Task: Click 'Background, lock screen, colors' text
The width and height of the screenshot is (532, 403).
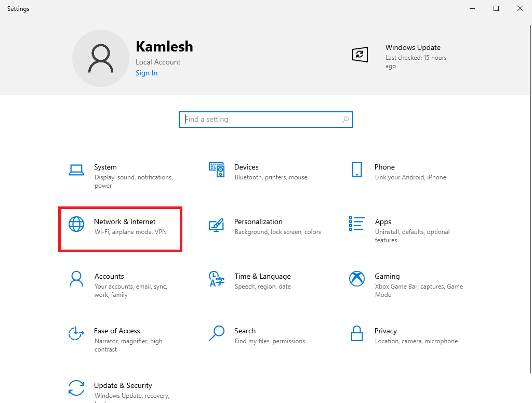Action: (277, 232)
